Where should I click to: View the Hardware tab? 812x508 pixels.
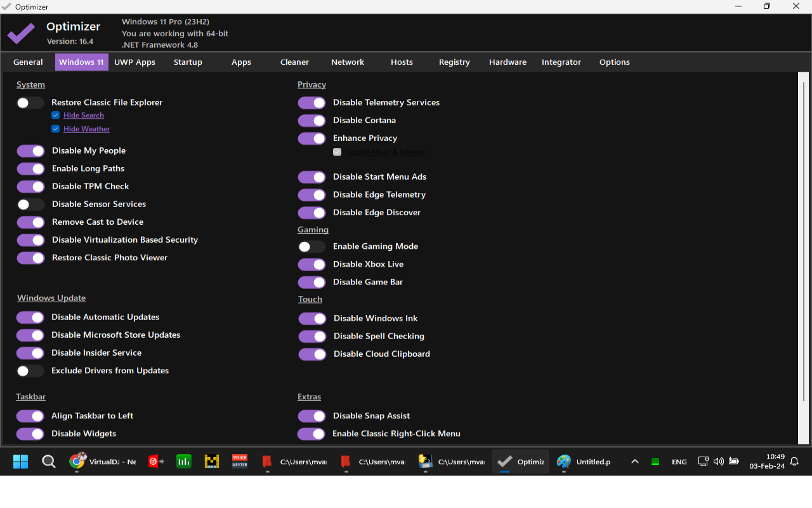coord(507,62)
